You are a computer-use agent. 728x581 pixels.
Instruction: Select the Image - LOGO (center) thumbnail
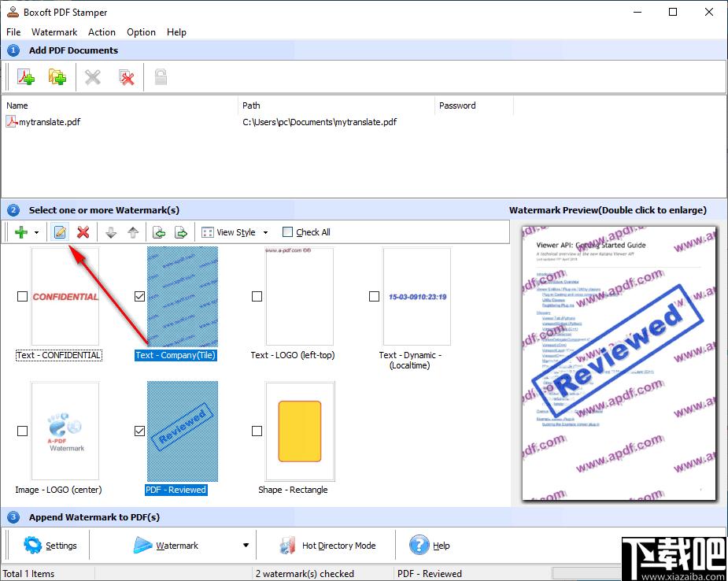coord(65,431)
